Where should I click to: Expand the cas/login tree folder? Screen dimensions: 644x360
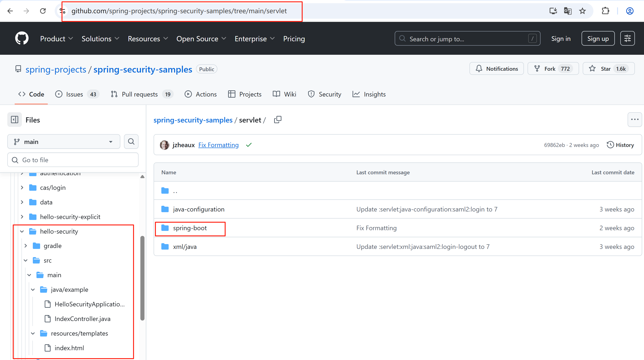point(22,188)
